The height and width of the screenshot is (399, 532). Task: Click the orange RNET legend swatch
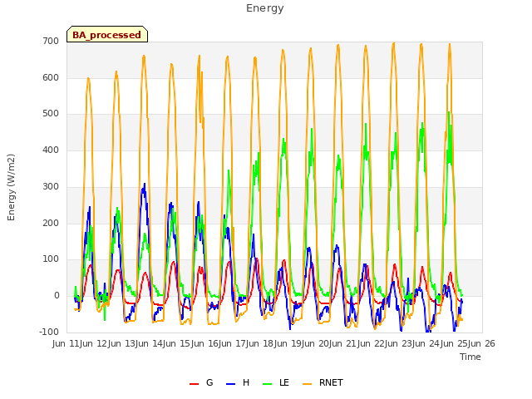point(307,384)
